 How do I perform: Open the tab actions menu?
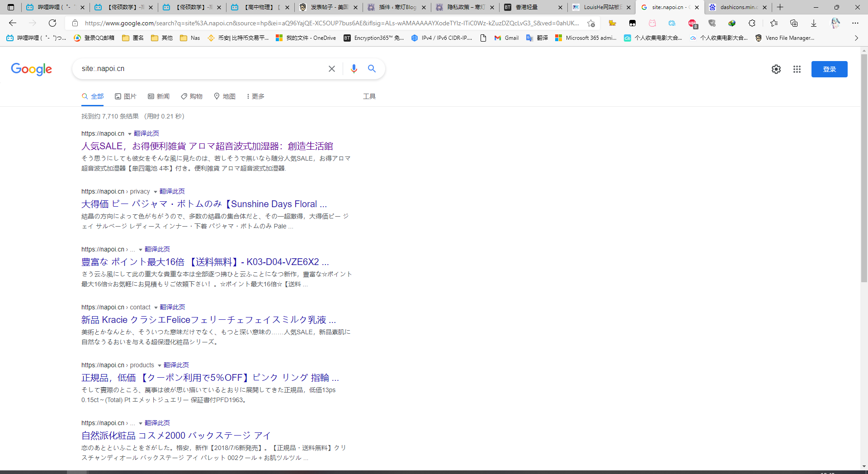[11, 7]
